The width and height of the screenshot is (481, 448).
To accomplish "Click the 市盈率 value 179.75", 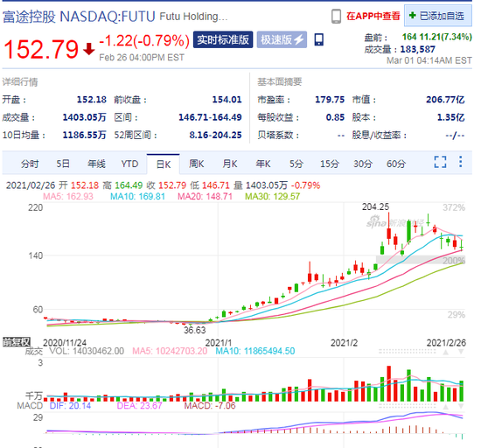I will click(x=330, y=100).
